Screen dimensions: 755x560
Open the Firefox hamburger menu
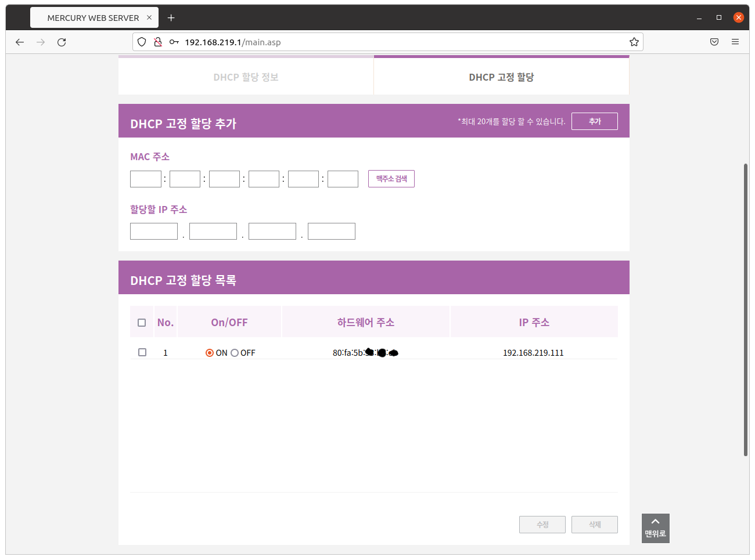pyautogui.click(x=735, y=42)
